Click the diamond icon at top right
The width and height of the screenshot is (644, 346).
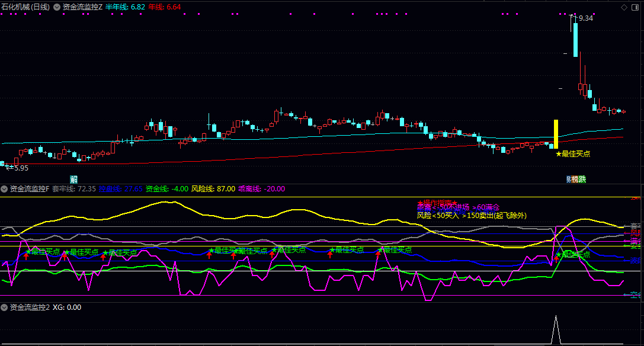pos(624,7)
